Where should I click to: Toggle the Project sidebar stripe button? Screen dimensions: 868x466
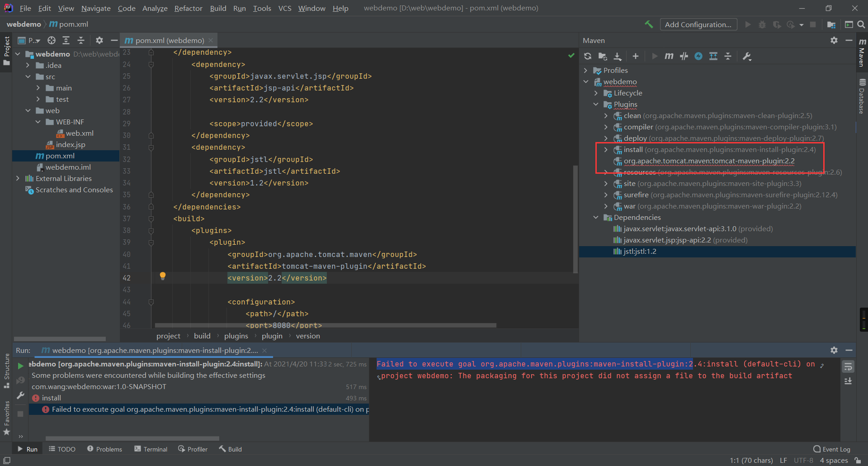6,51
